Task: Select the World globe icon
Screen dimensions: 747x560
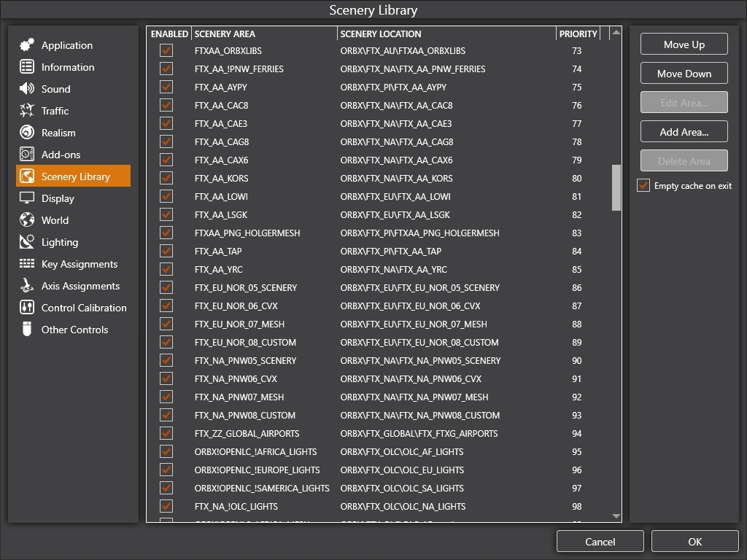Action: click(x=27, y=220)
